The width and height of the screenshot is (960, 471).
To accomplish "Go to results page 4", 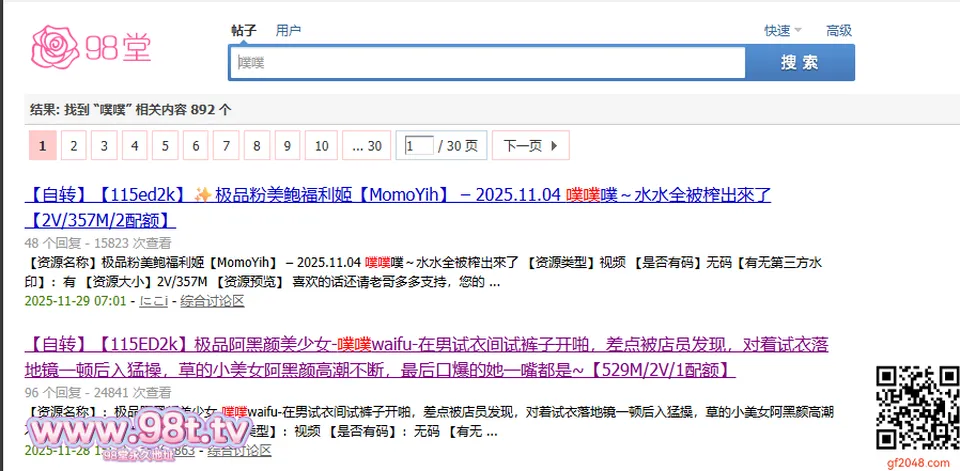I will pos(135,146).
